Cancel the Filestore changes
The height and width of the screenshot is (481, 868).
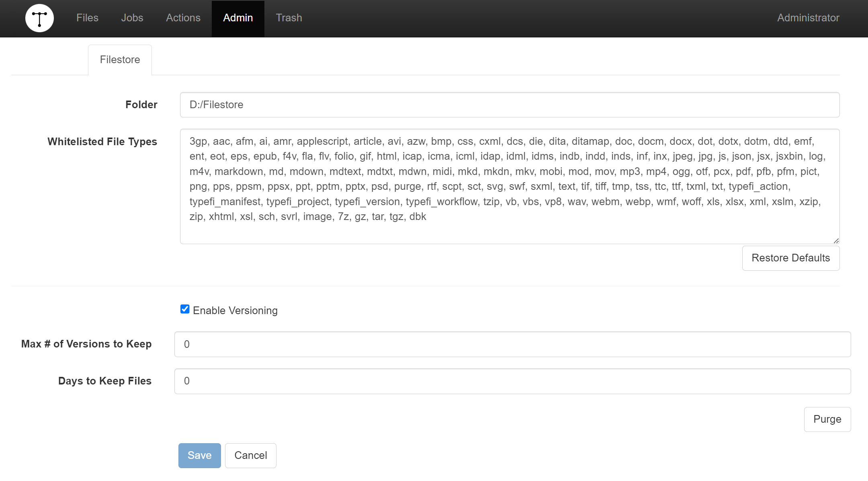coord(250,455)
